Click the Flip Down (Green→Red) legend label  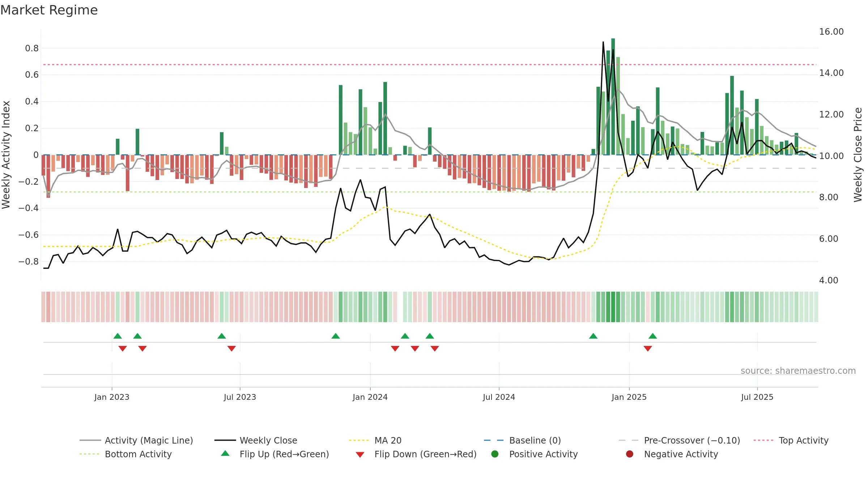425,454
